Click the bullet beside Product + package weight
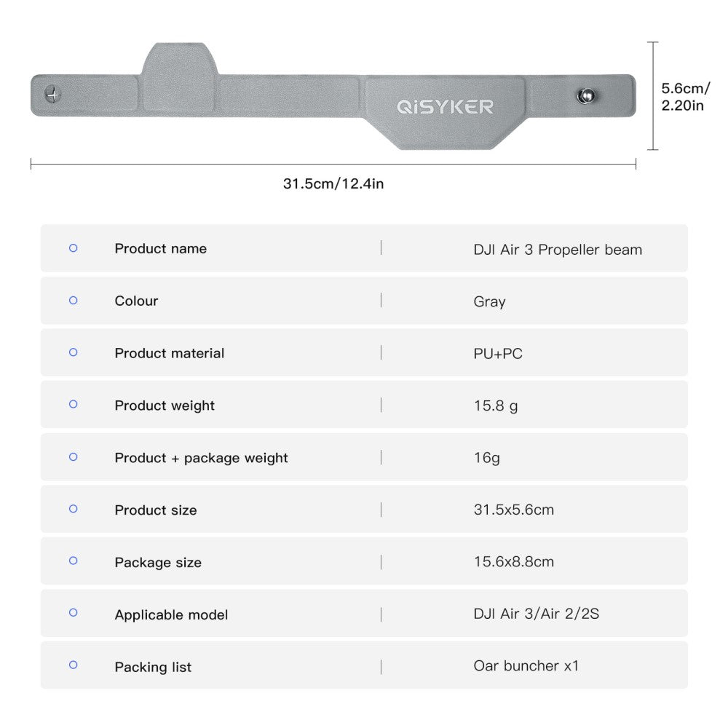This screenshot has height=728, width=728. tap(73, 457)
